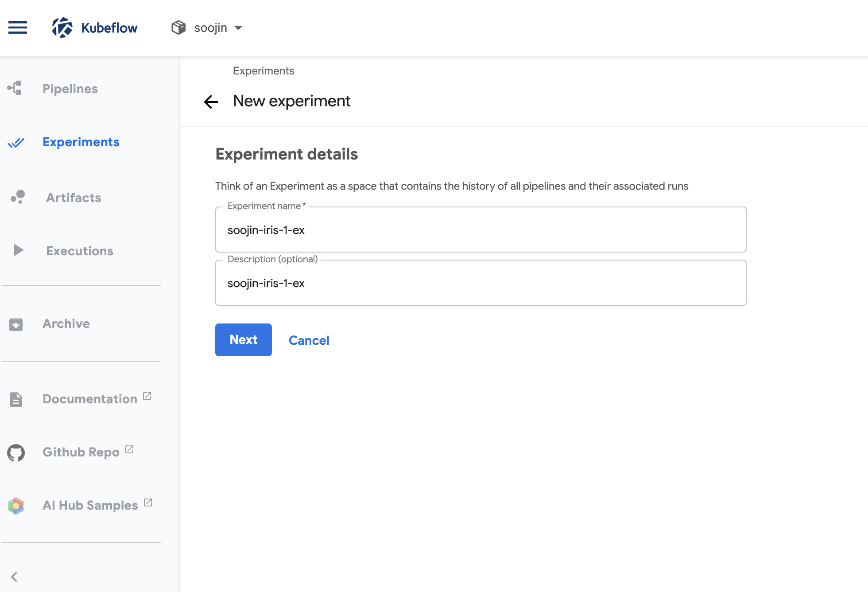Click the Experiments breadcrumb link

pyautogui.click(x=263, y=71)
